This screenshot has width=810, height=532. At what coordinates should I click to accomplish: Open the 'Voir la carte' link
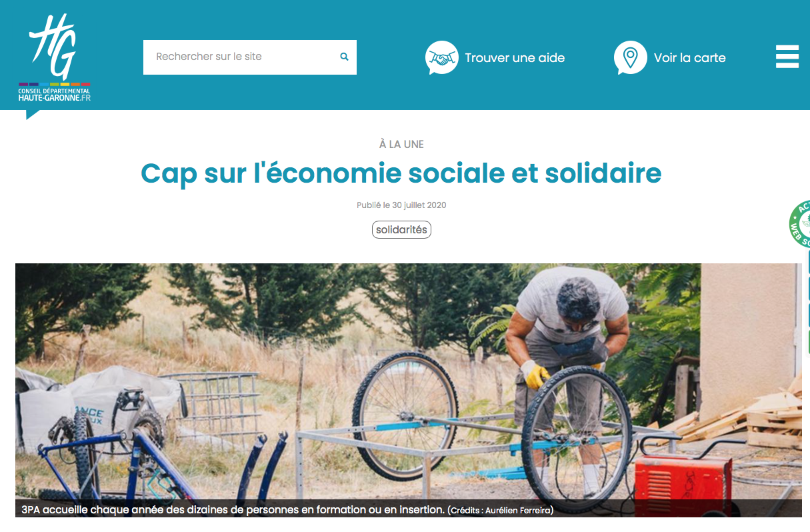pos(690,58)
